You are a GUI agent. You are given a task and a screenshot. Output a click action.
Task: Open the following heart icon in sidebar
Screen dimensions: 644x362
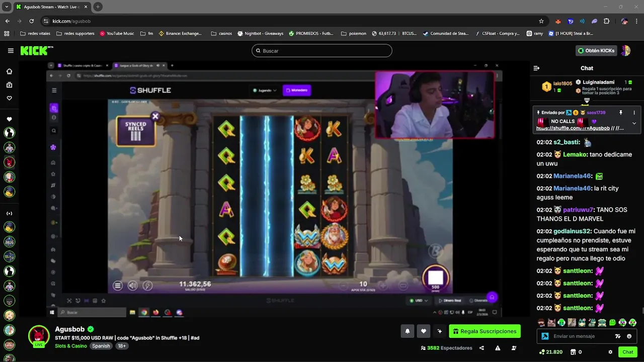9,98
